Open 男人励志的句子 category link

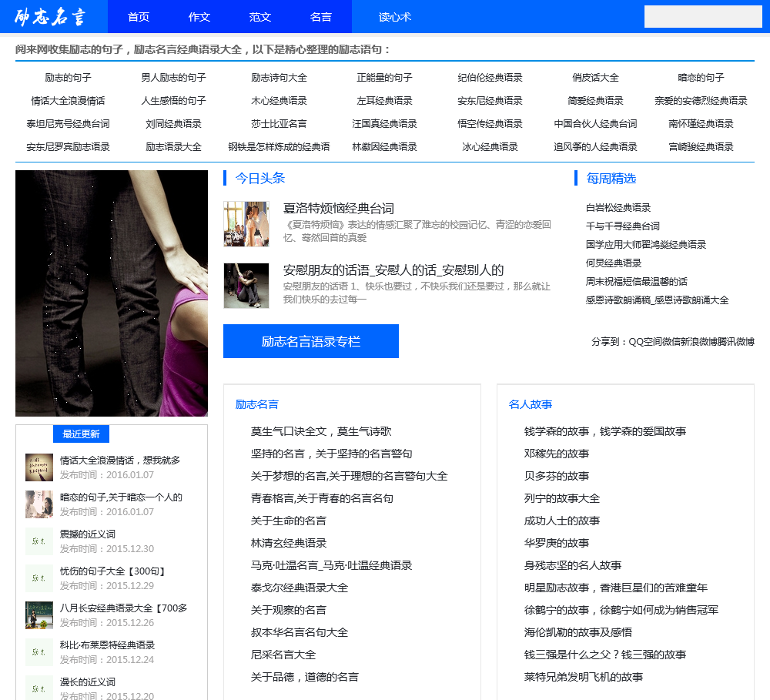(x=173, y=78)
